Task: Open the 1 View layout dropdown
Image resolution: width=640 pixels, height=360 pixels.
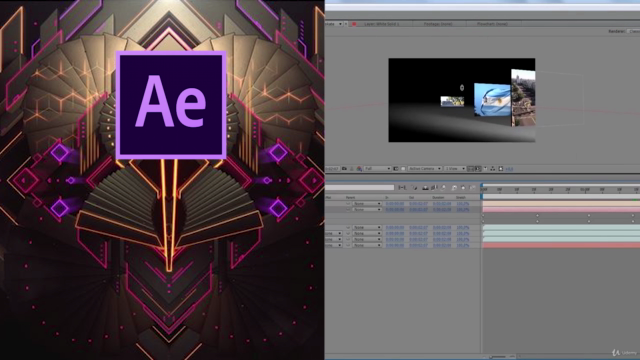Action: coord(455,168)
